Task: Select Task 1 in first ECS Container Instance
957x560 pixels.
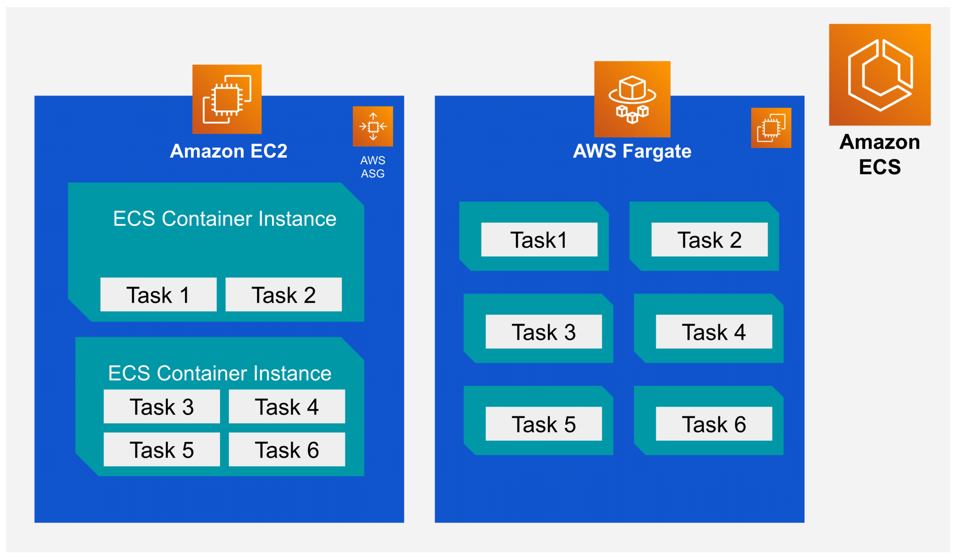Action: tap(159, 295)
